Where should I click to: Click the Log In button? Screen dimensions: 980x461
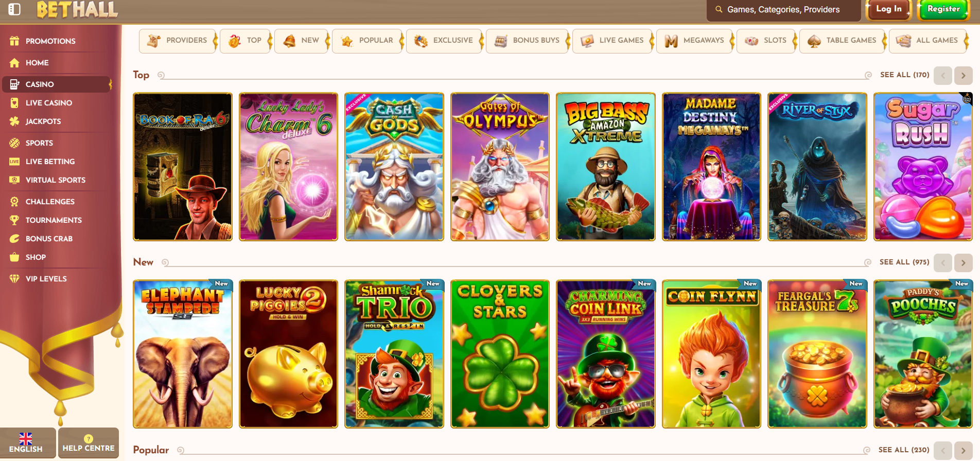tap(888, 10)
